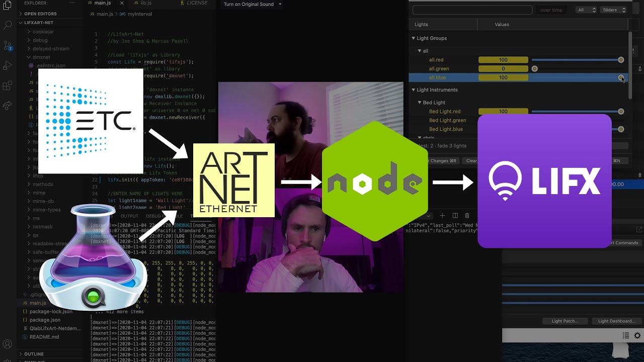
Task: Open the OUTPUT panel tab
Action: tap(129, 216)
